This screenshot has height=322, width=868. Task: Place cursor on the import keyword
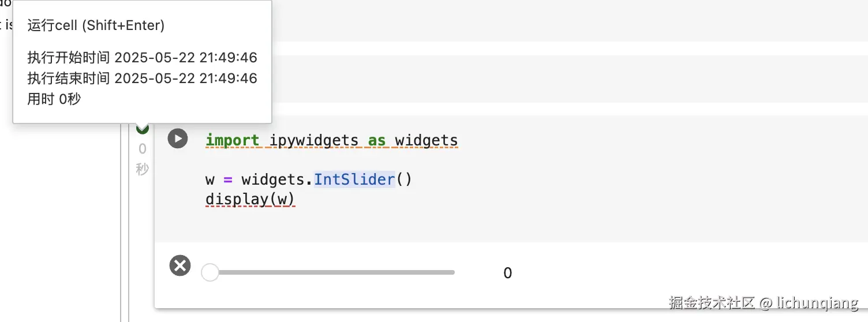(x=232, y=140)
